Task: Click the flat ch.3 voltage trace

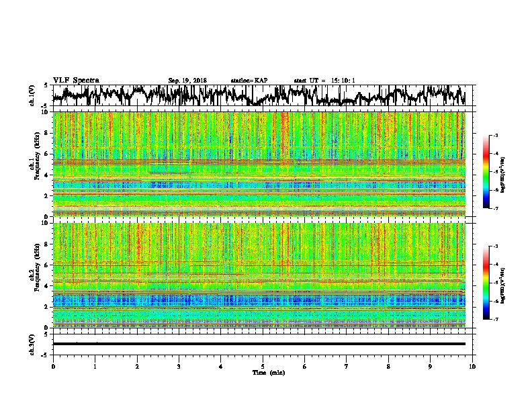Action: (x=259, y=344)
